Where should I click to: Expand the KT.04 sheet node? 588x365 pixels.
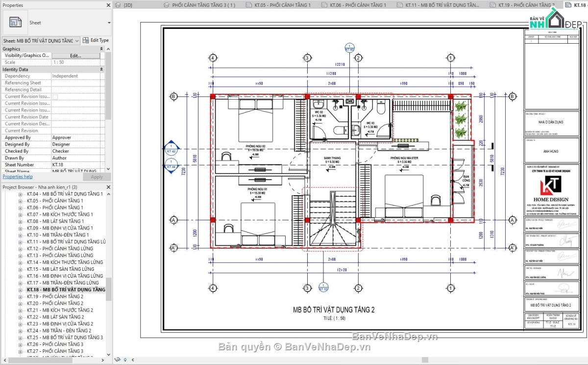point(20,194)
